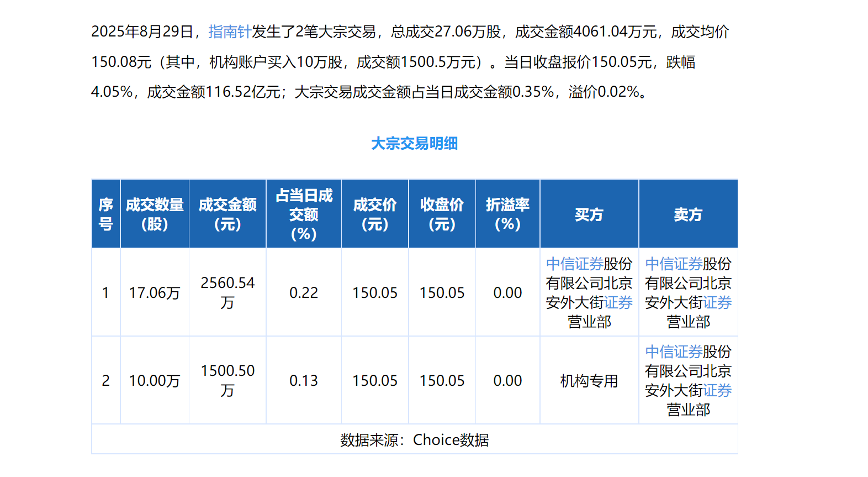The image size is (868, 477).
Task: Click row 1 成交价 150.05 cell
Action: 375,292
